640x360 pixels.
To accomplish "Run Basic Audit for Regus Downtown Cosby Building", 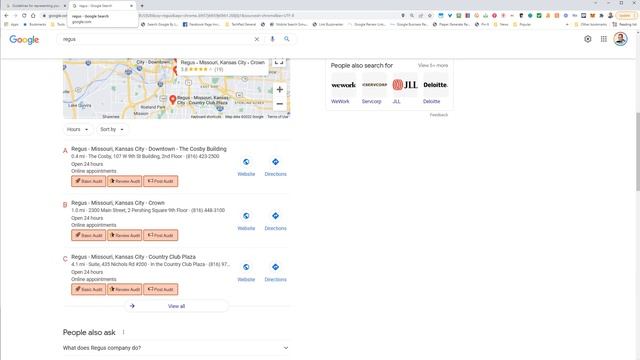I will pyautogui.click(x=89, y=181).
